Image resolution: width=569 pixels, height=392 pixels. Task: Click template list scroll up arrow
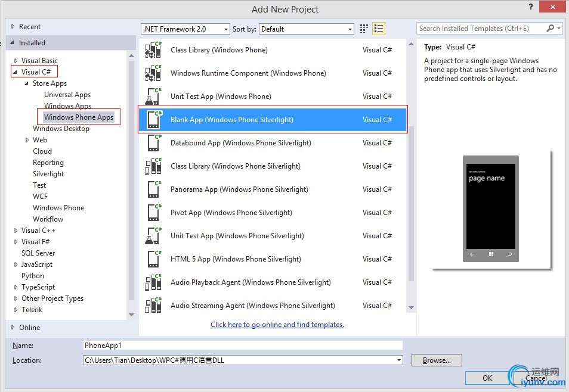pos(411,44)
